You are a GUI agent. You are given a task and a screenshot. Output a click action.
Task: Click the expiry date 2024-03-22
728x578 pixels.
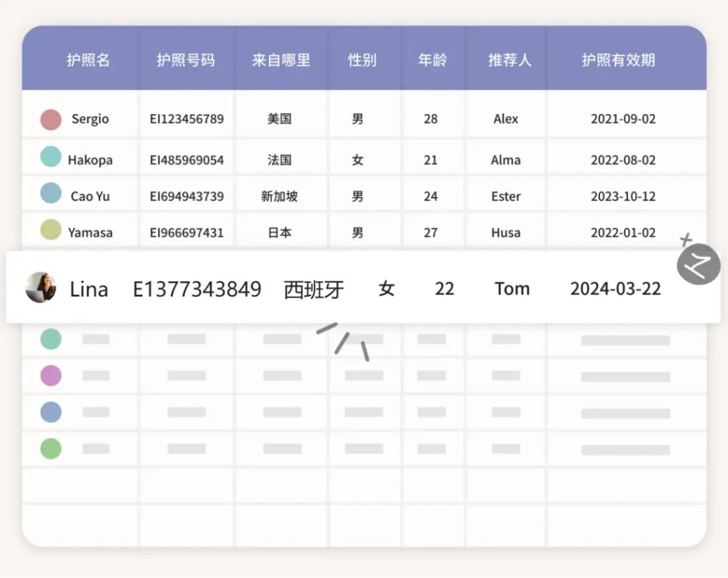point(615,289)
